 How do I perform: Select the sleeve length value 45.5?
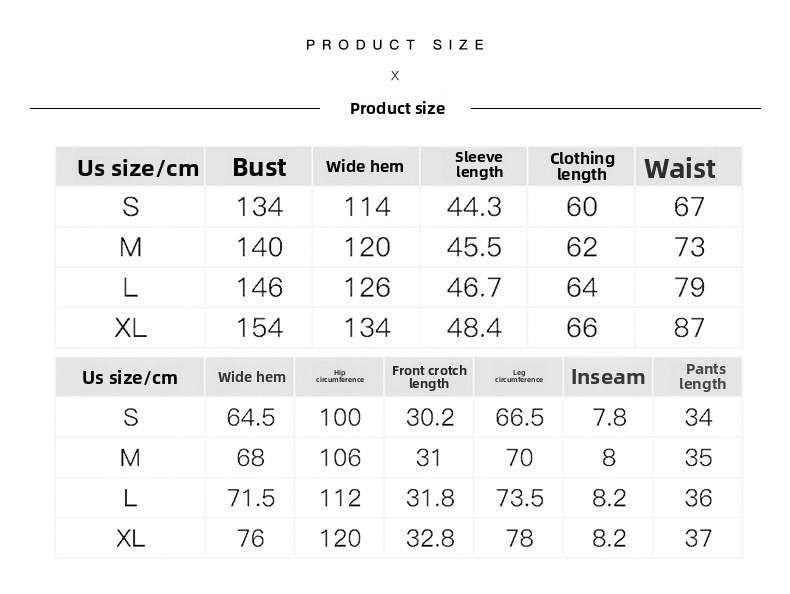point(474,247)
